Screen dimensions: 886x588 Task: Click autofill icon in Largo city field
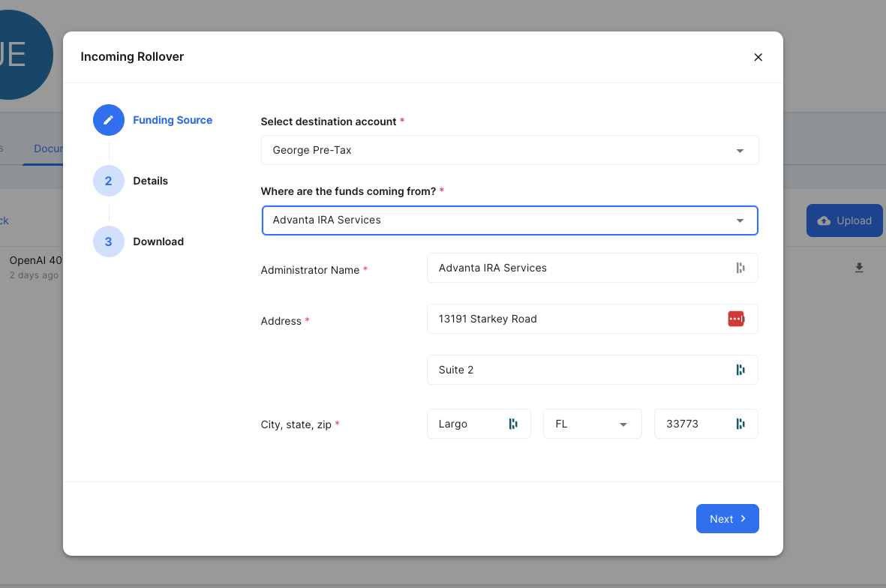[513, 424]
